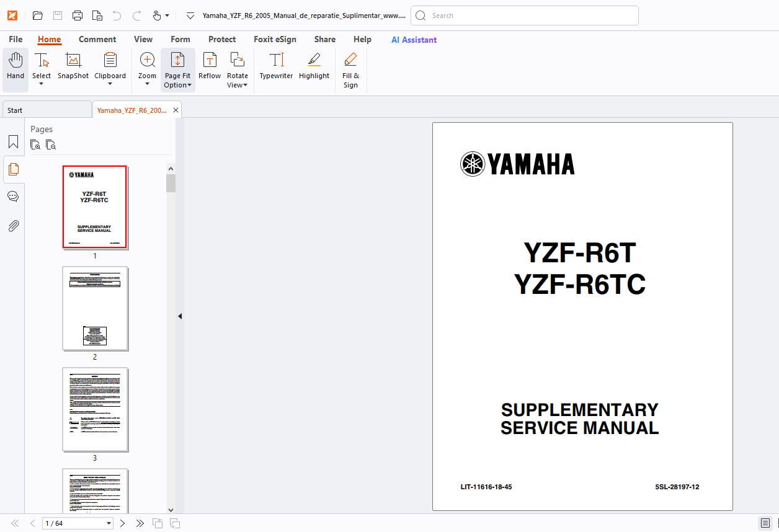Select the Hand tool
779x532 pixels.
pos(16,69)
